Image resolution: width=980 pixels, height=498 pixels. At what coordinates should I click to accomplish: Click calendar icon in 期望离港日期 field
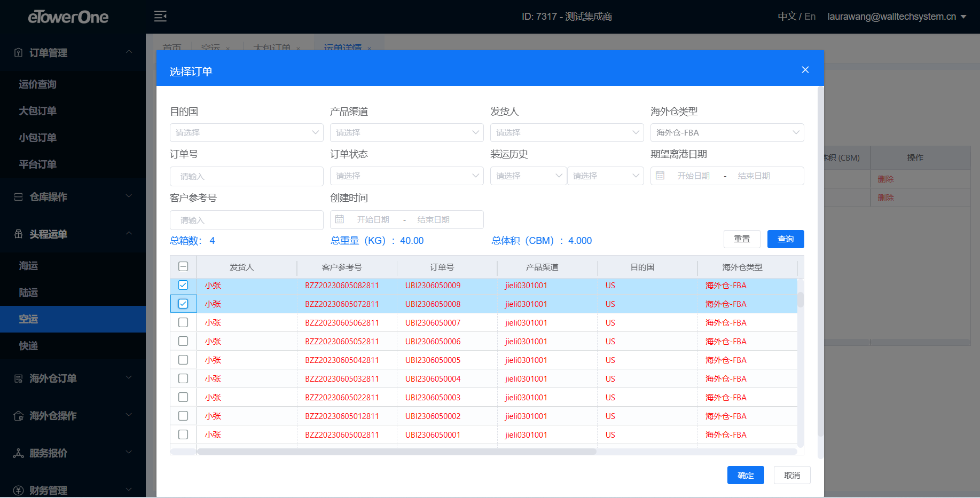(660, 176)
